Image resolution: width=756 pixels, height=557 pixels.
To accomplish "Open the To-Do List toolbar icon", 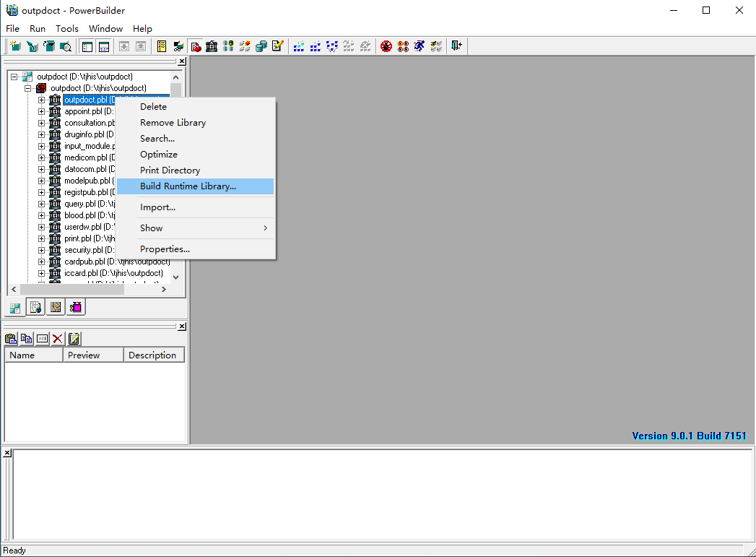I will tap(162, 46).
